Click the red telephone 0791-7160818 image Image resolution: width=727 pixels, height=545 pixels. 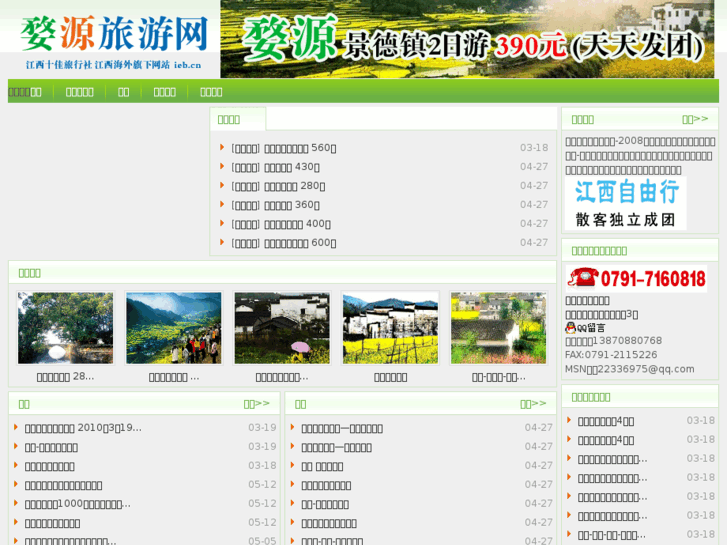coord(636,279)
